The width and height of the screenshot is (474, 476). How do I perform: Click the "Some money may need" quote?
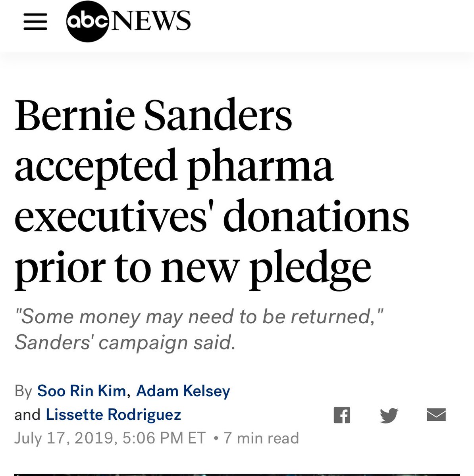click(199, 317)
